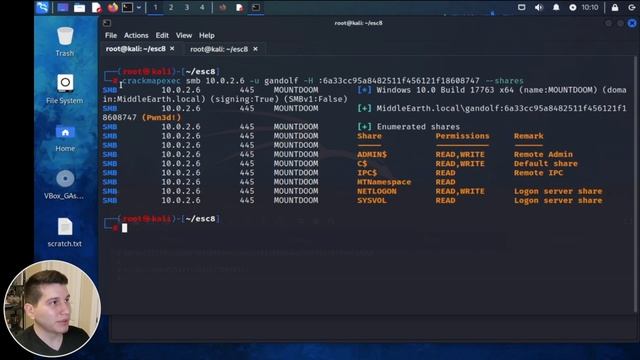This screenshot has width=640, height=360.
Task: Click the Permissions column header
Action: coord(462,136)
